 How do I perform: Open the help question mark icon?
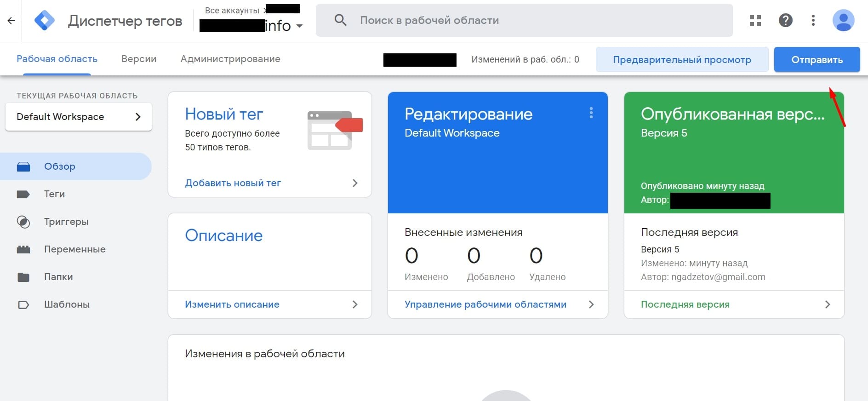[x=786, y=20]
